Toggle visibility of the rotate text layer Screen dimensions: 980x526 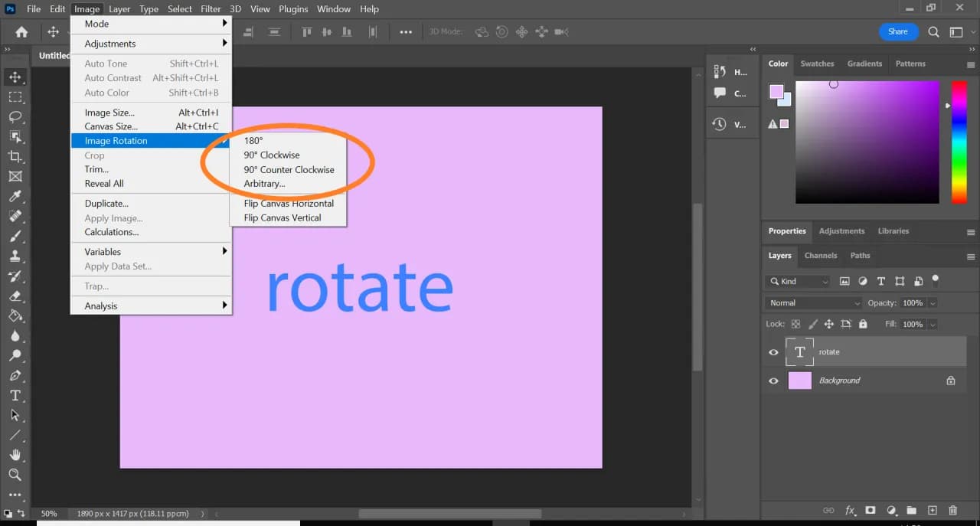pos(773,351)
